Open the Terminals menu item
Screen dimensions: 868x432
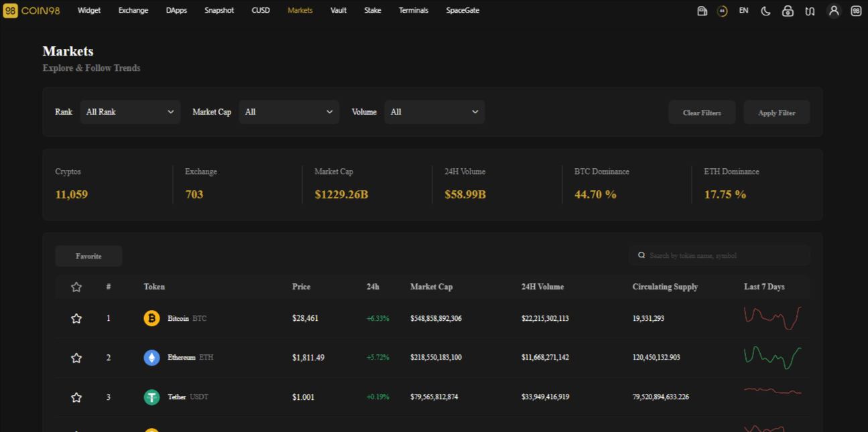[x=414, y=11]
